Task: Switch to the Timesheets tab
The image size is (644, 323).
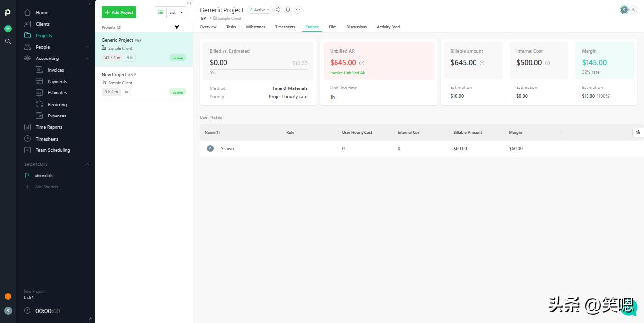Action: click(285, 27)
